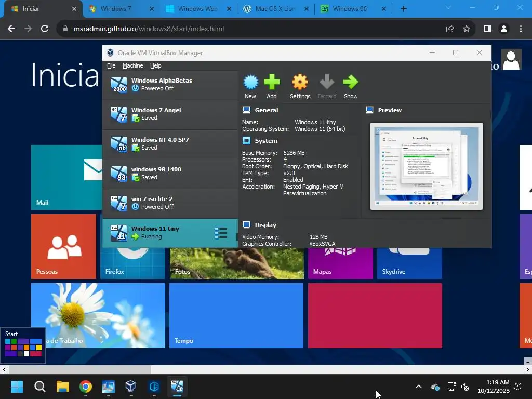Viewport: 532px width, 399px height.
Task: Select the win 7 iso lite 2 VM
Action: pos(170,203)
